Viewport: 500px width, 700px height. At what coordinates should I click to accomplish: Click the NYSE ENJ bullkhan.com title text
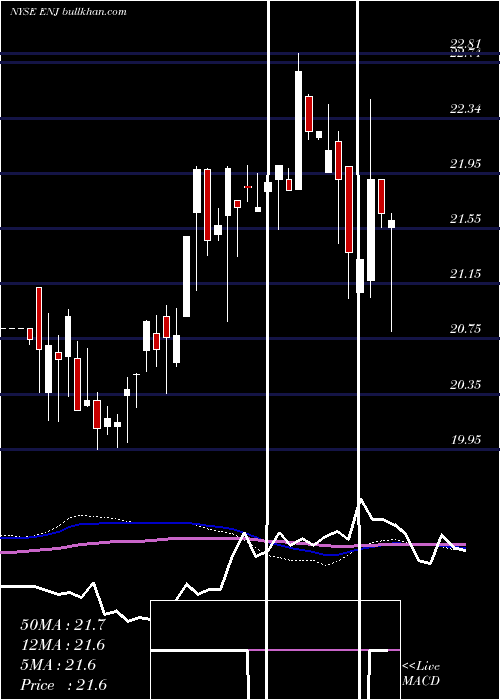68,11
